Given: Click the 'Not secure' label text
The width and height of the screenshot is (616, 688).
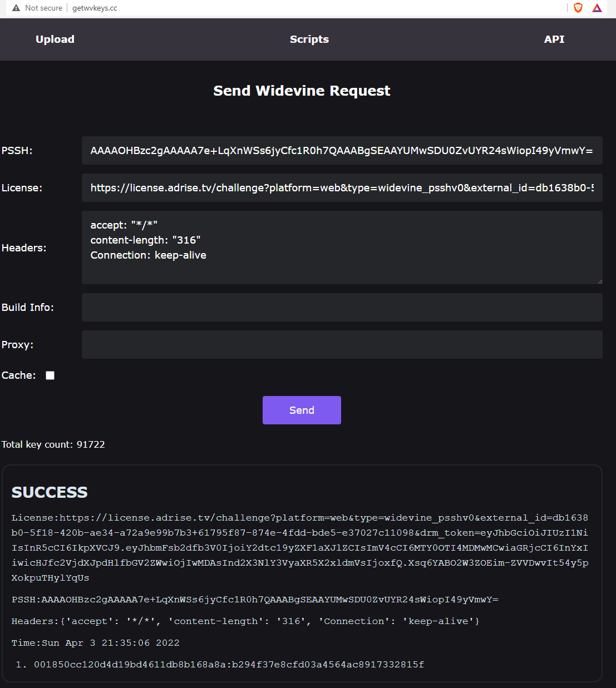Looking at the screenshot, I should 43,8.
